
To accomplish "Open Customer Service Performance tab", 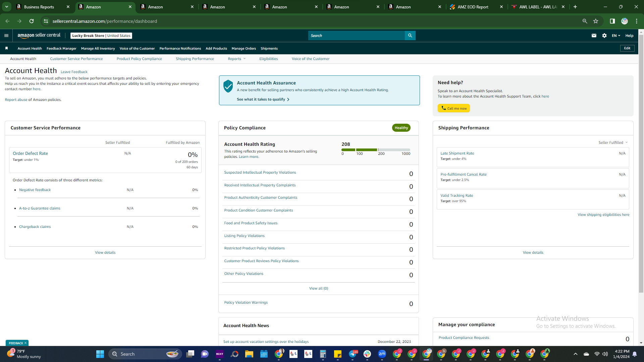I will 76,59.
